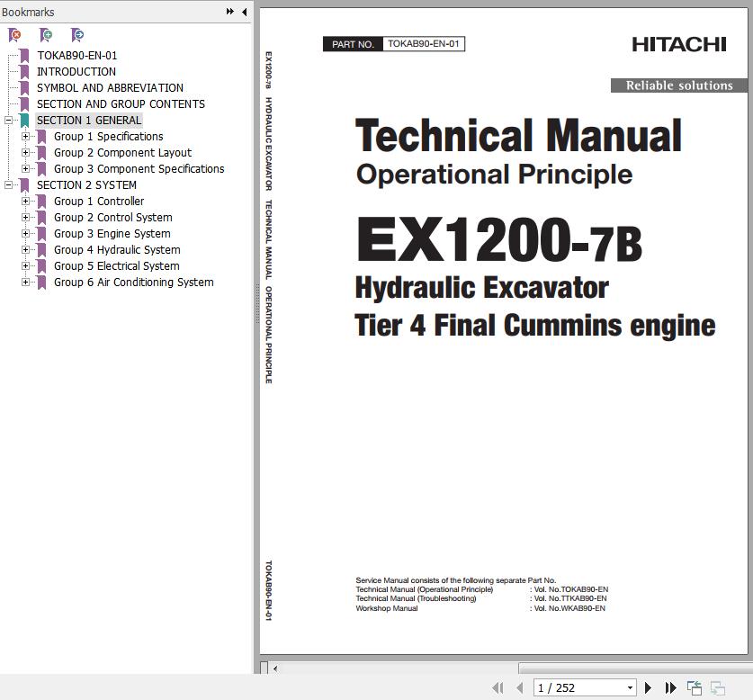Click the bookmark icon beside INTRODUCTION

24,72
